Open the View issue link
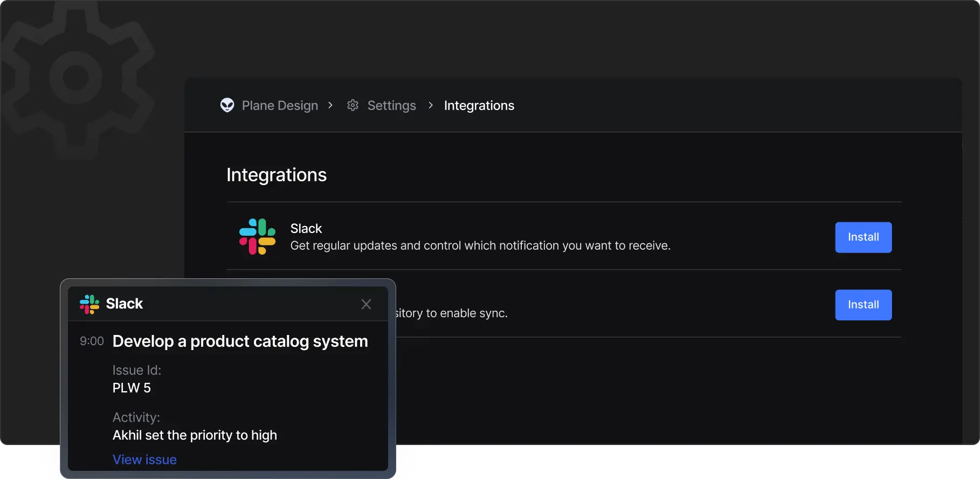 [x=144, y=460]
